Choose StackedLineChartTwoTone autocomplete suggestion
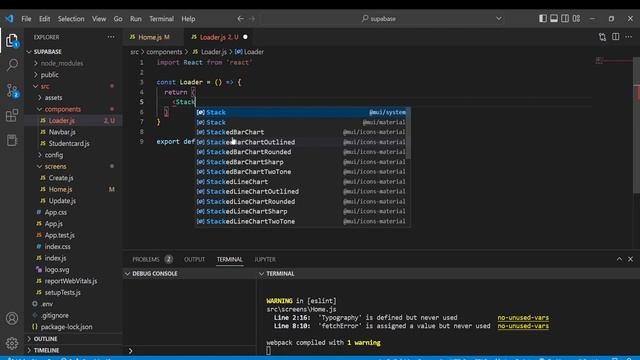640x360 pixels. point(301,221)
